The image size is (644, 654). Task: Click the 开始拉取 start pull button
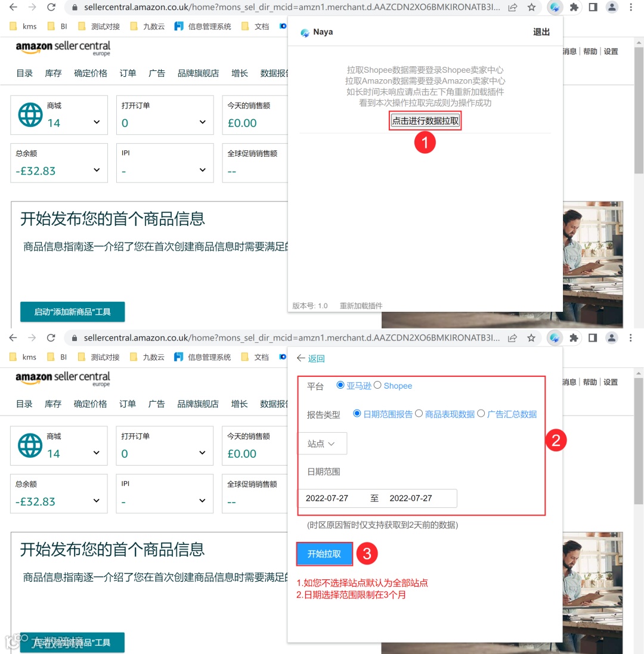point(324,553)
